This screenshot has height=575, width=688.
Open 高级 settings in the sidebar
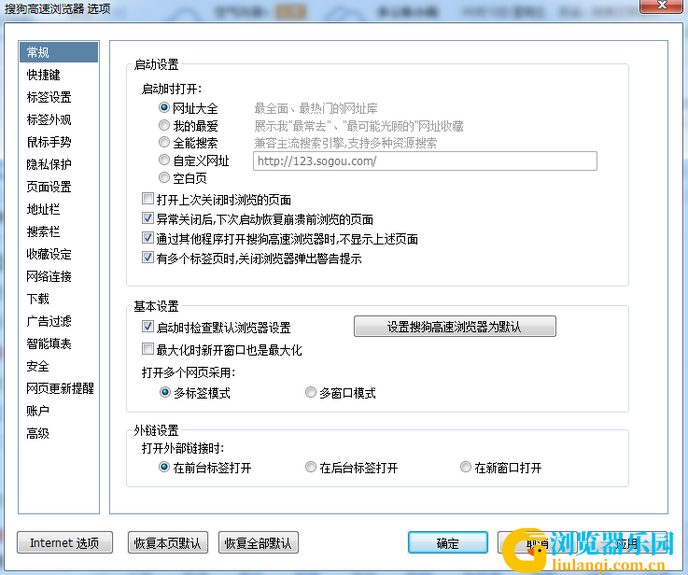click(38, 433)
